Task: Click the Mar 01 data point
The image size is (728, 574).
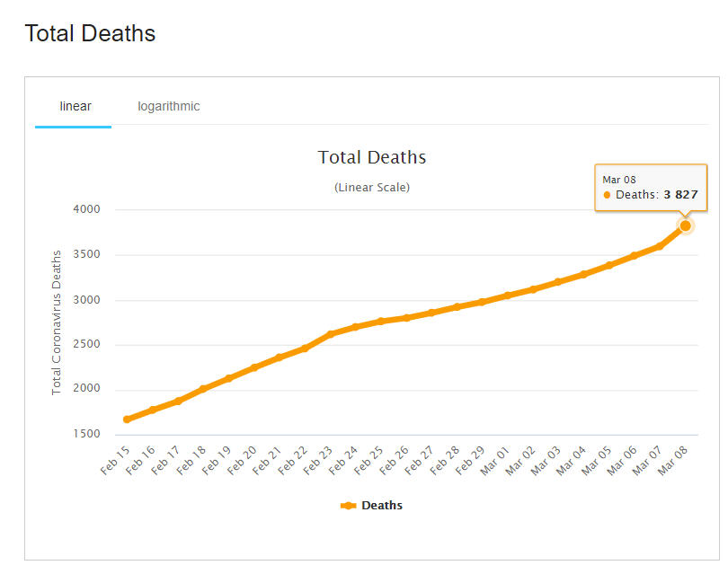Action: pos(507,296)
